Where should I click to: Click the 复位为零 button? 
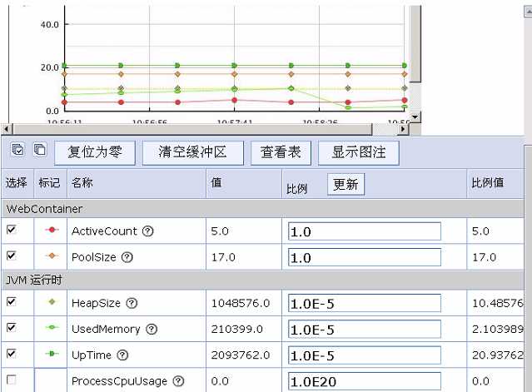point(95,152)
